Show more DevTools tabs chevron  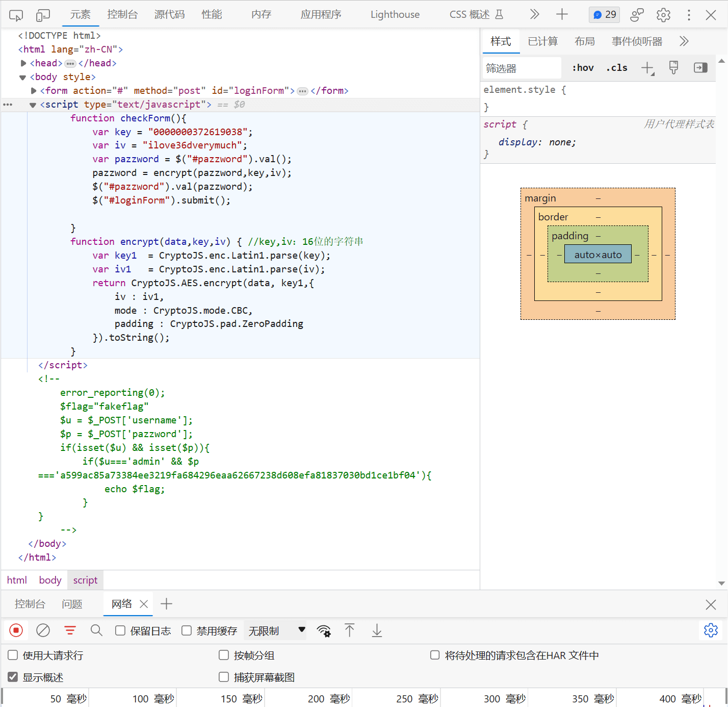534,14
